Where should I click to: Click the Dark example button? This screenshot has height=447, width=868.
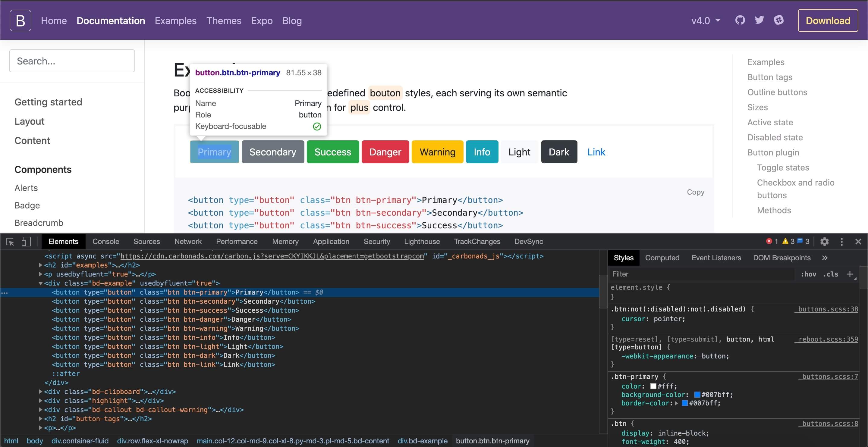pyautogui.click(x=559, y=152)
